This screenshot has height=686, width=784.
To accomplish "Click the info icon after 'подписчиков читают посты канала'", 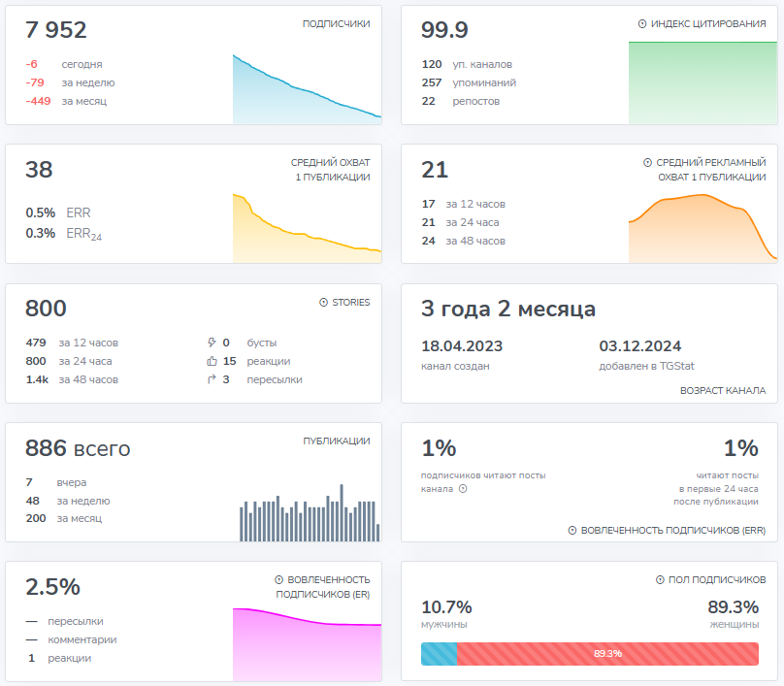I will [x=463, y=488].
